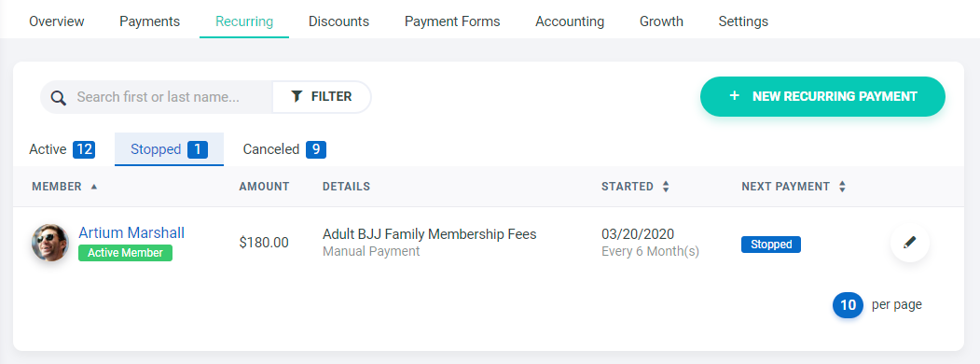Image resolution: width=980 pixels, height=364 pixels.
Task: Click the plus icon on New Recurring Payment
Action: pos(735,96)
